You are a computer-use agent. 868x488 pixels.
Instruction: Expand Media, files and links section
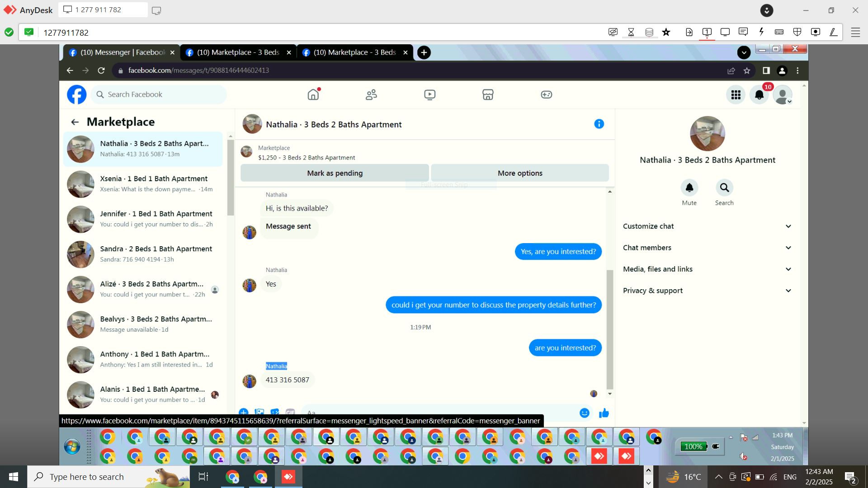(x=707, y=269)
